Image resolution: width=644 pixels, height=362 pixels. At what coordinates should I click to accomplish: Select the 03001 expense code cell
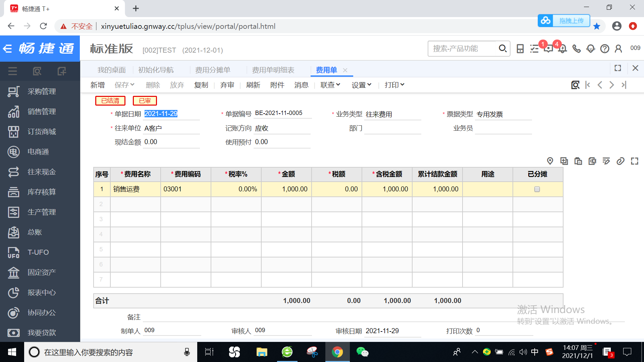(x=186, y=189)
